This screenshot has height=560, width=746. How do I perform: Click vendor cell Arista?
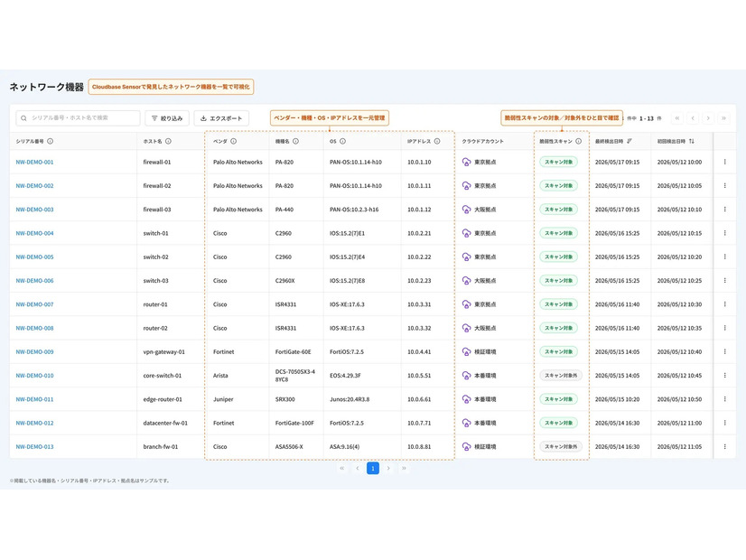point(220,376)
